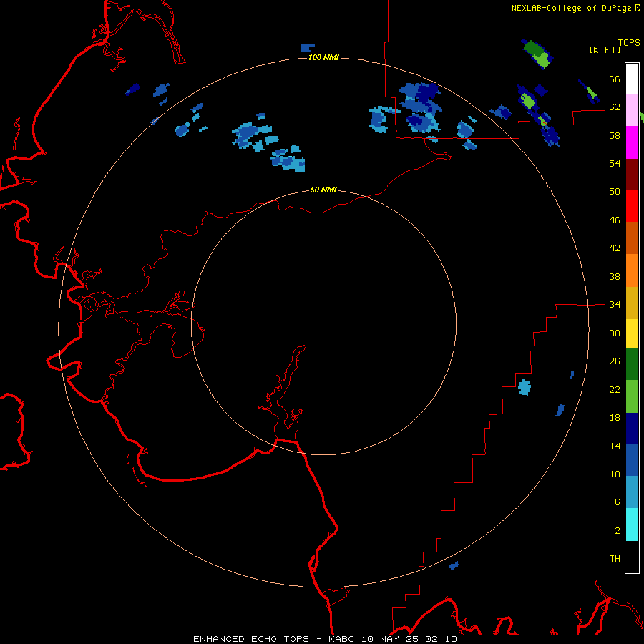The height and width of the screenshot is (644, 644).
Task: Click the '6' scale value
Action: (x=618, y=502)
